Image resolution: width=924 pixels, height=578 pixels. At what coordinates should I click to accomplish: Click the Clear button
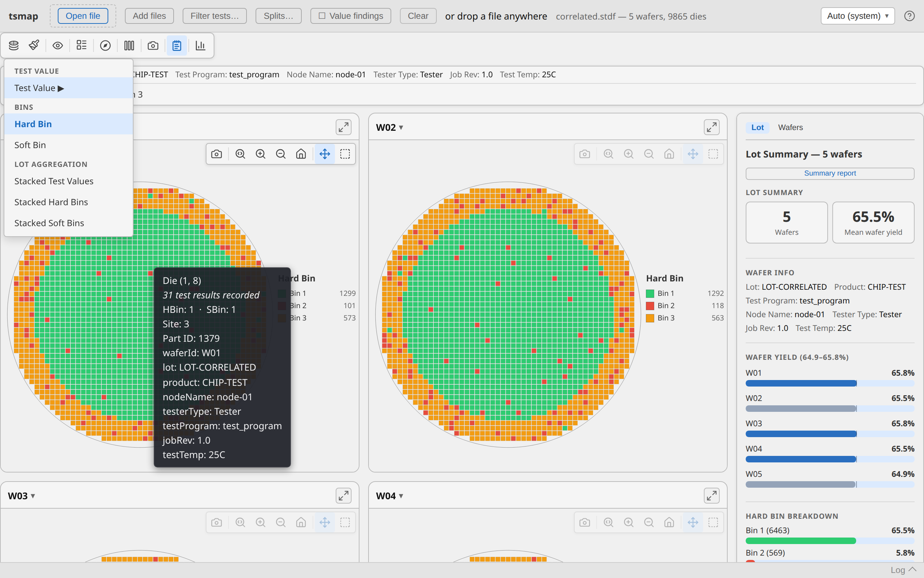[x=418, y=16]
